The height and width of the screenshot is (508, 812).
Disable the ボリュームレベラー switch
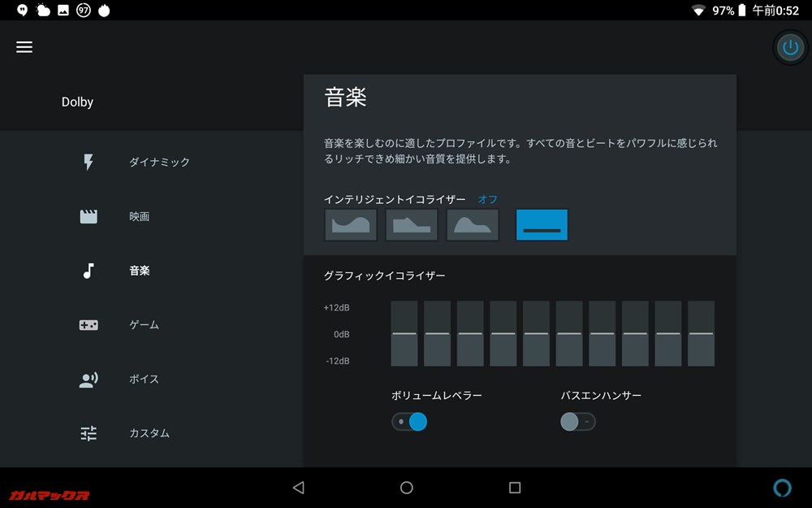[x=409, y=421]
